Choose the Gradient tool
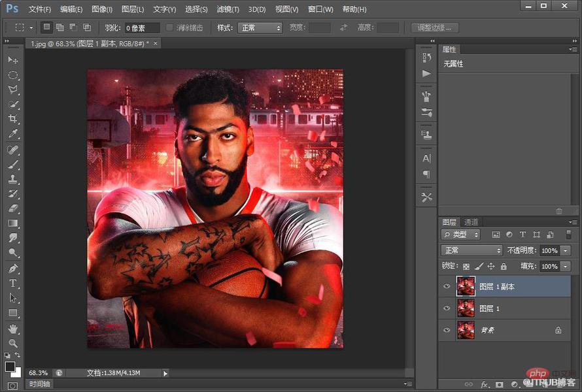The image size is (582, 392). pos(13,223)
